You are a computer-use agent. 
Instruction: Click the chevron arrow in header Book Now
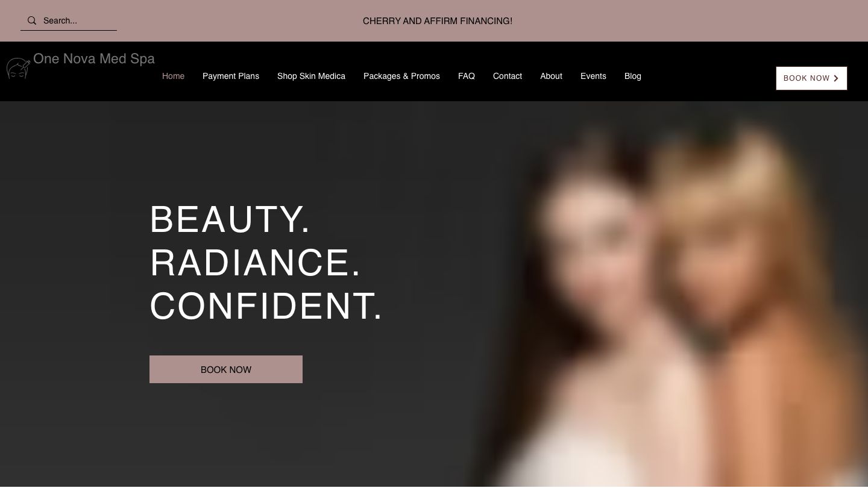click(836, 78)
